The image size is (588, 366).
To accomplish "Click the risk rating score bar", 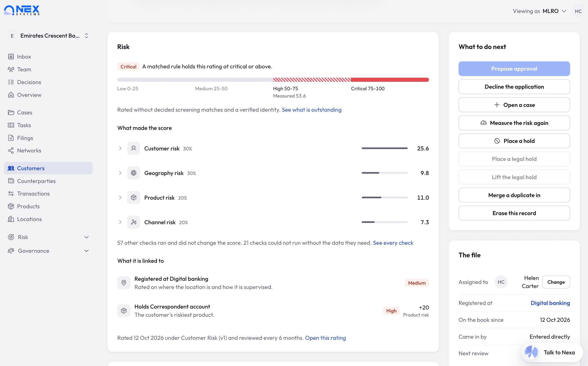I will [x=273, y=80].
